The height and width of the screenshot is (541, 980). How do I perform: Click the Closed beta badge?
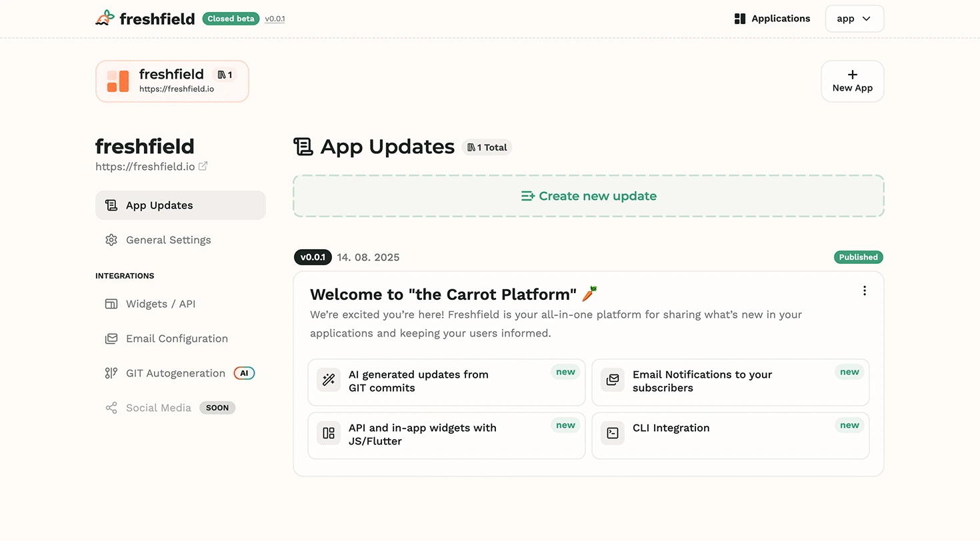pyautogui.click(x=231, y=19)
